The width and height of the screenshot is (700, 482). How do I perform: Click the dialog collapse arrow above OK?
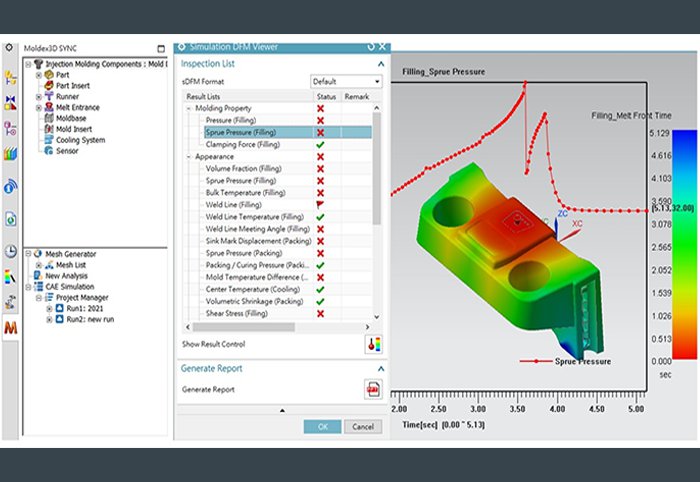[282, 410]
